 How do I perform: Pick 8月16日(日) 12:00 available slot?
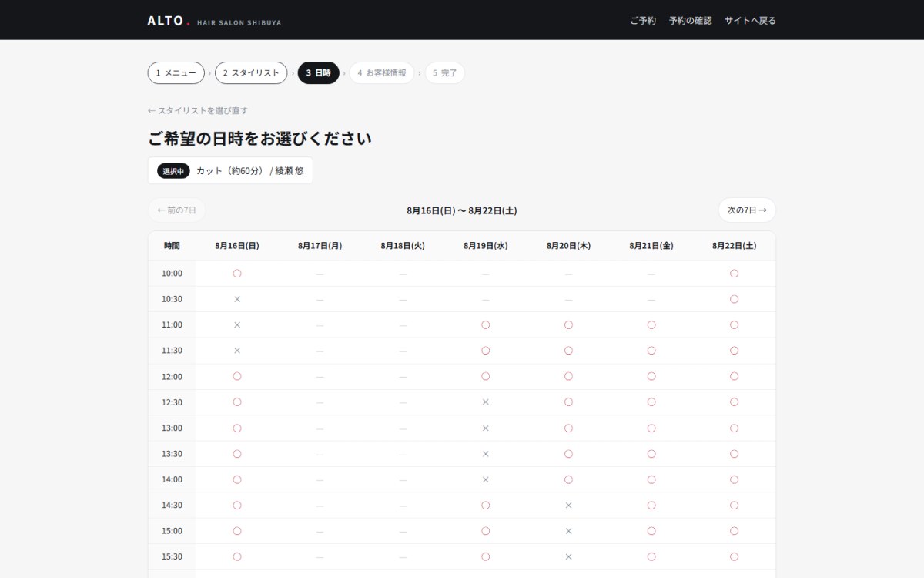(237, 376)
